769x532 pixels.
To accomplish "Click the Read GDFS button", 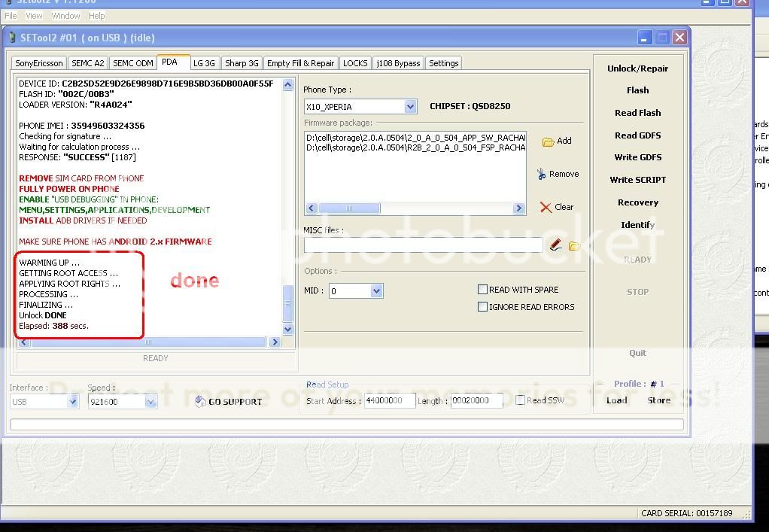I will tap(637, 135).
